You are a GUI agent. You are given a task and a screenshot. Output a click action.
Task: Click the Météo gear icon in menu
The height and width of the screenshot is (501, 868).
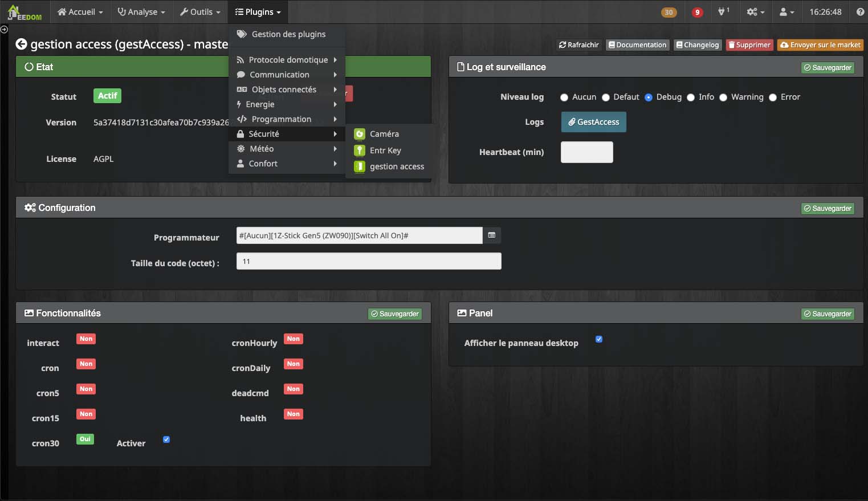241,149
